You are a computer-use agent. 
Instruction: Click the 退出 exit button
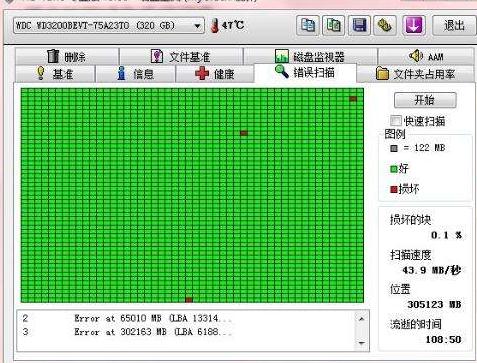point(454,25)
